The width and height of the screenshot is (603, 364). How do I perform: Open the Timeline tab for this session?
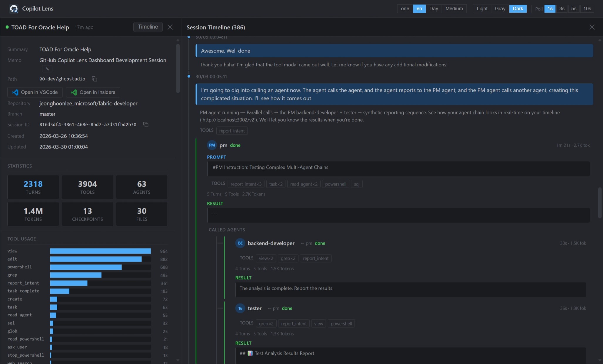coord(148,27)
